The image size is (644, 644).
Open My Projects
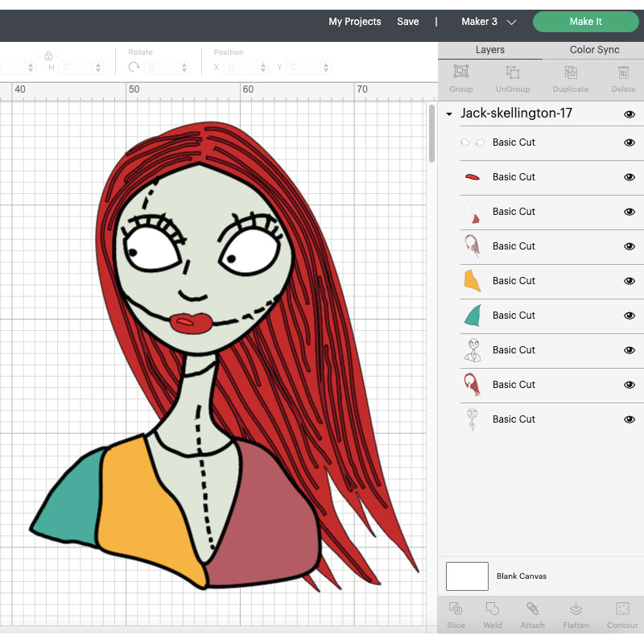coord(355,22)
